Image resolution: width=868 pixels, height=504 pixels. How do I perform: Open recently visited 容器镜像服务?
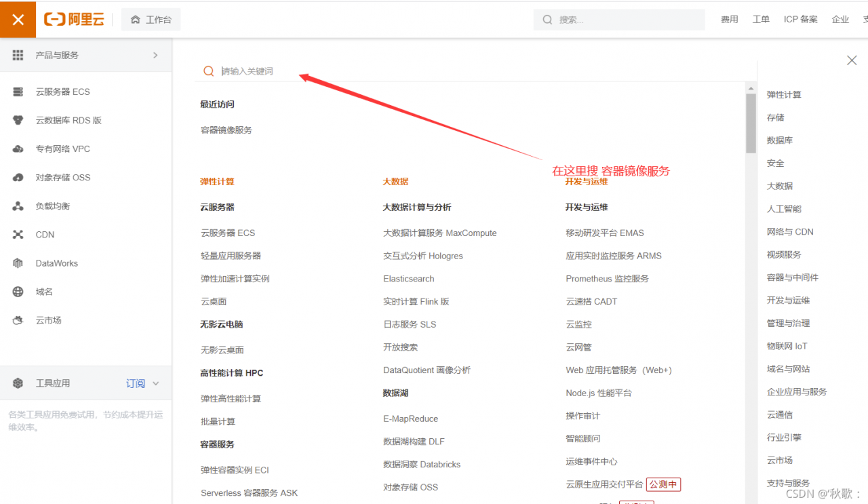pos(226,130)
